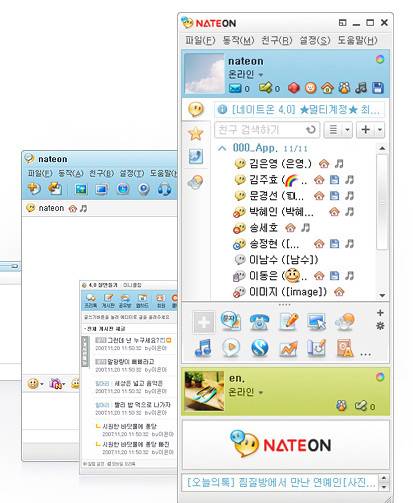
Task: Click the club people icon in nateon profile
Action: (x=344, y=88)
